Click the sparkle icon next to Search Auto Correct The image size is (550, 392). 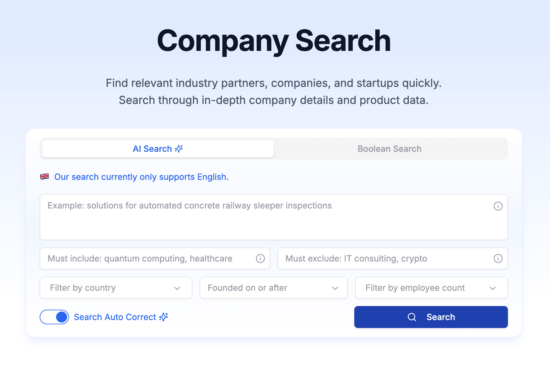163,317
